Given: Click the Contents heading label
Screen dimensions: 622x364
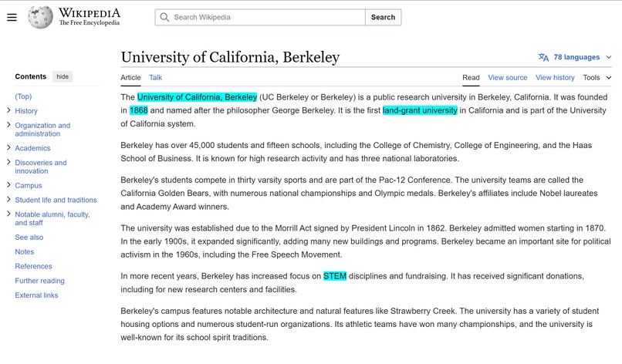Looking at the screenshot, I should point(31,76).
